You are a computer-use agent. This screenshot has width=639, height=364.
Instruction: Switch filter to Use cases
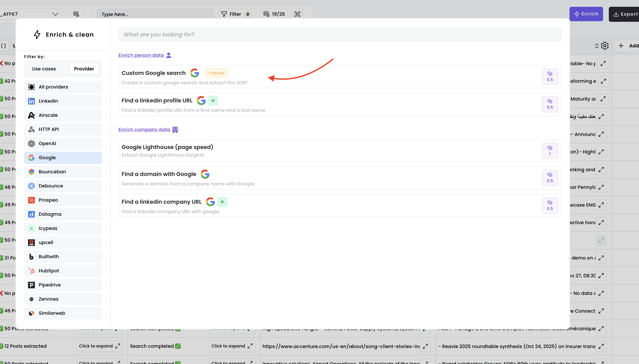point(44,69)
